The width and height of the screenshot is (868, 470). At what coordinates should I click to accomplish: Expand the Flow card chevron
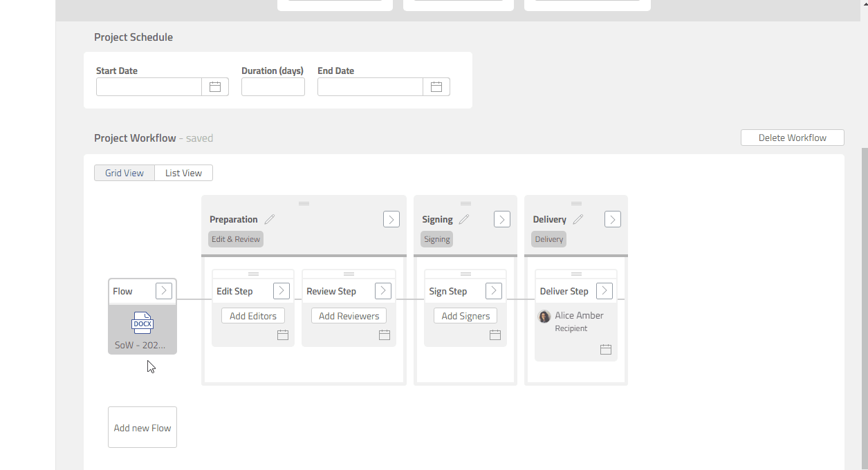point(164,290)
